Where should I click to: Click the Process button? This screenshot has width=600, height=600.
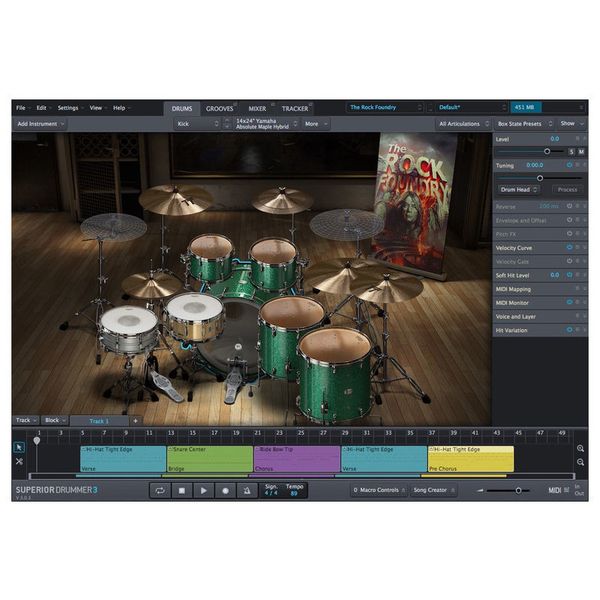(x=567, y=190)
